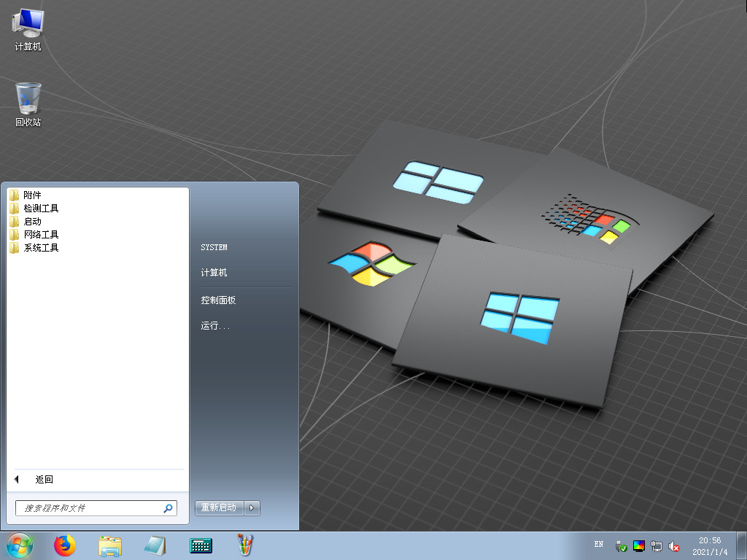Screen dimensions: 747x560
Task: Open shutdown options arrow beside 重新启动
Action: pos(252,508)
